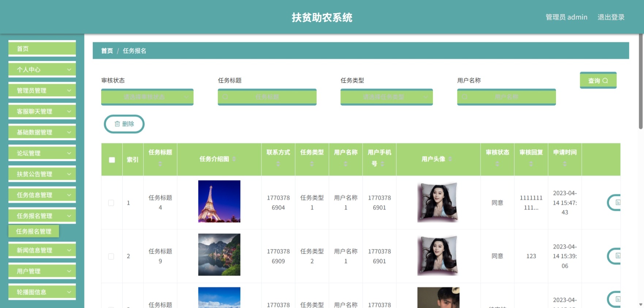Viewport: 644px width, 308px height.
Task: Click the sort arrows on 用户名称 column
Action: (346, 164)
